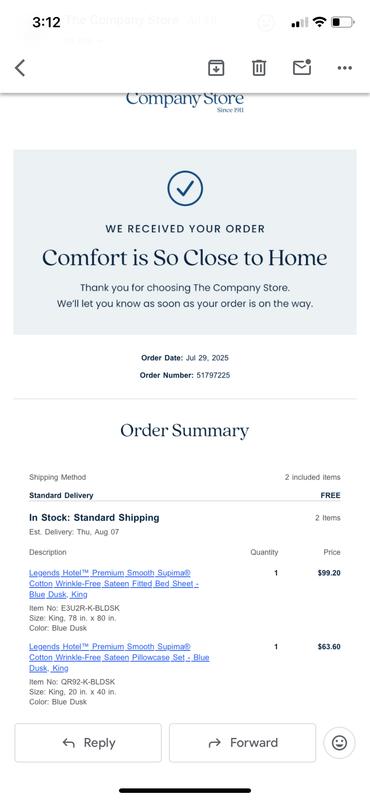This screenshot has width=370, height=800.
Task: Delete the email using trash icon
Action: tap(259, 67)
